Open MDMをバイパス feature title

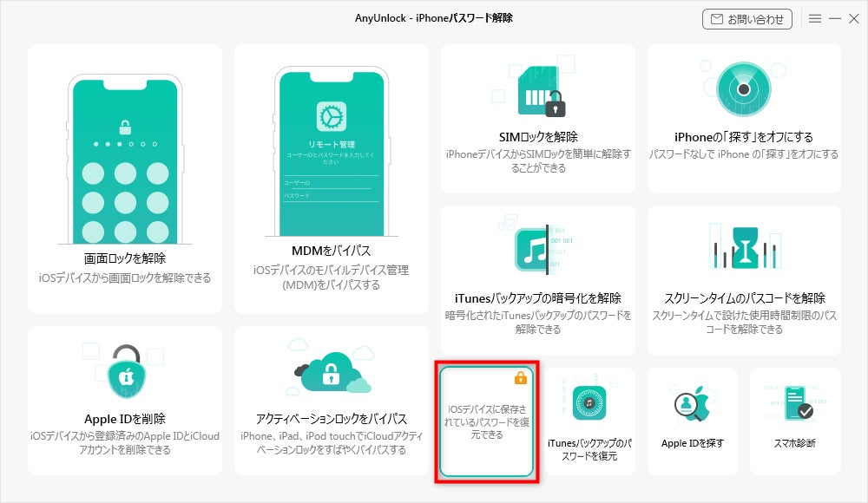(331, 251)
